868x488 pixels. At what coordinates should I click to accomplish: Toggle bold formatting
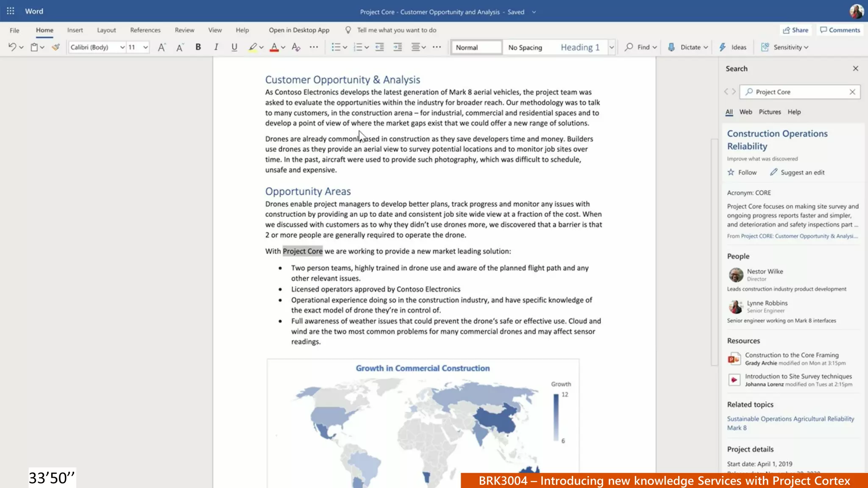point(198,47)
